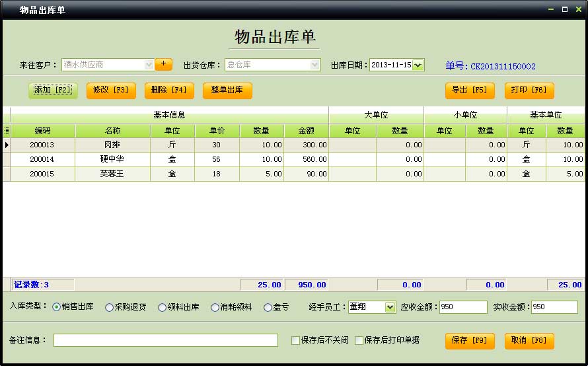Image resolution: width=588 pixels, height=366 pixels.
Task: Expand the 经手员工 dropdown list
Action: coord(389,307)
